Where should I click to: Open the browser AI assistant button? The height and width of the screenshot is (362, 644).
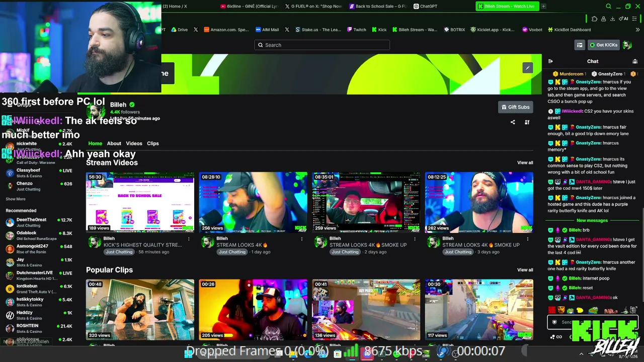[x=624, y=19]
